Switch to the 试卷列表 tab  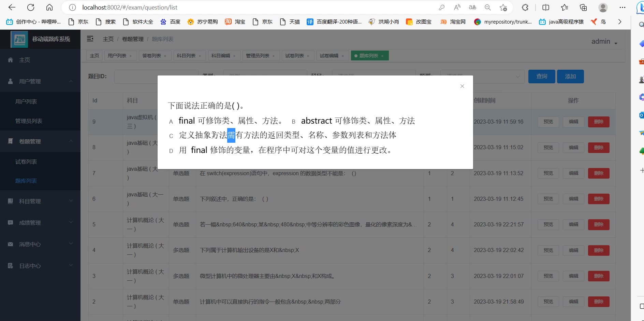tap(294, 56)
